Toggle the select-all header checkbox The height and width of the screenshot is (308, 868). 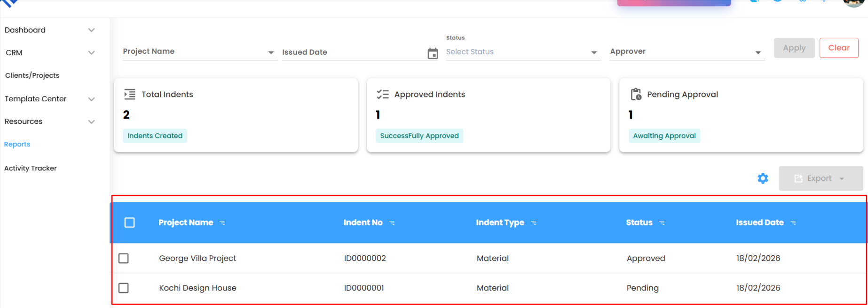(130, 222)
